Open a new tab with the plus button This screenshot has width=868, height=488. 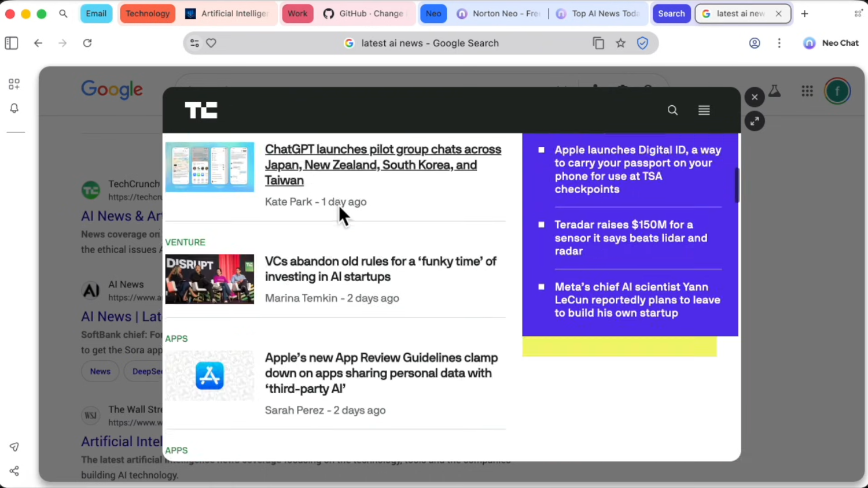(x=804, y=13)
